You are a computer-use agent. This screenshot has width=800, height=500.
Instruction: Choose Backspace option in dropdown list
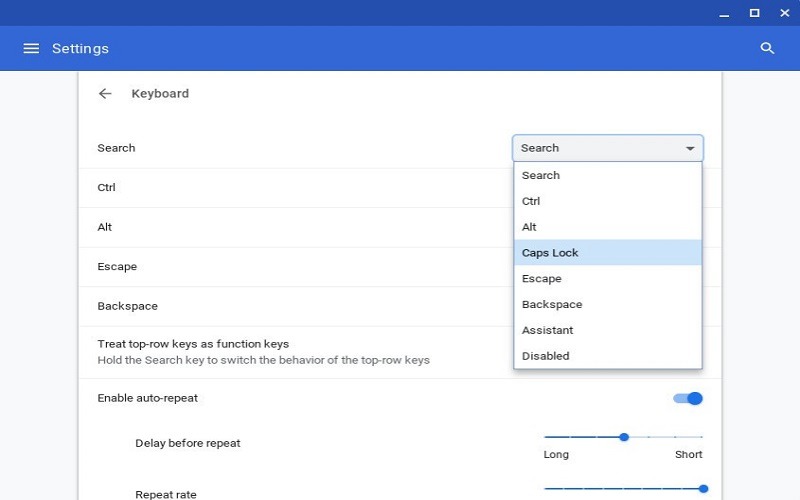pyautogui.click(x=608, y=305)
